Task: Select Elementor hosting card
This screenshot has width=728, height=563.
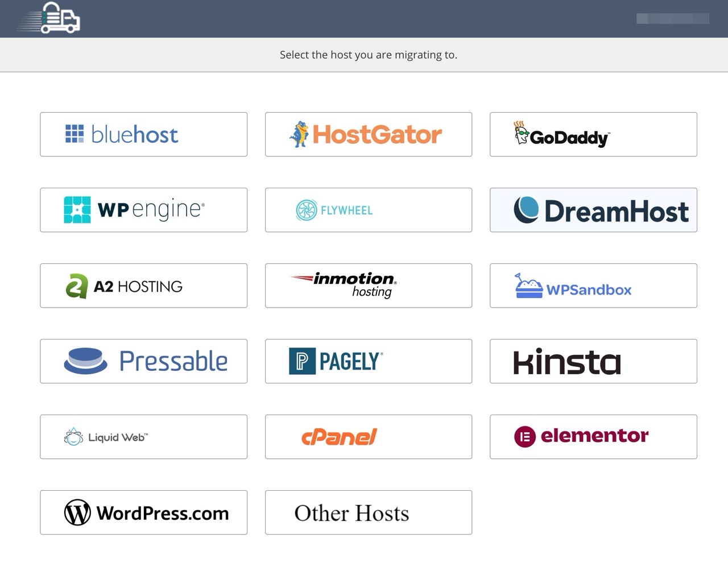Action: [593, 437]
